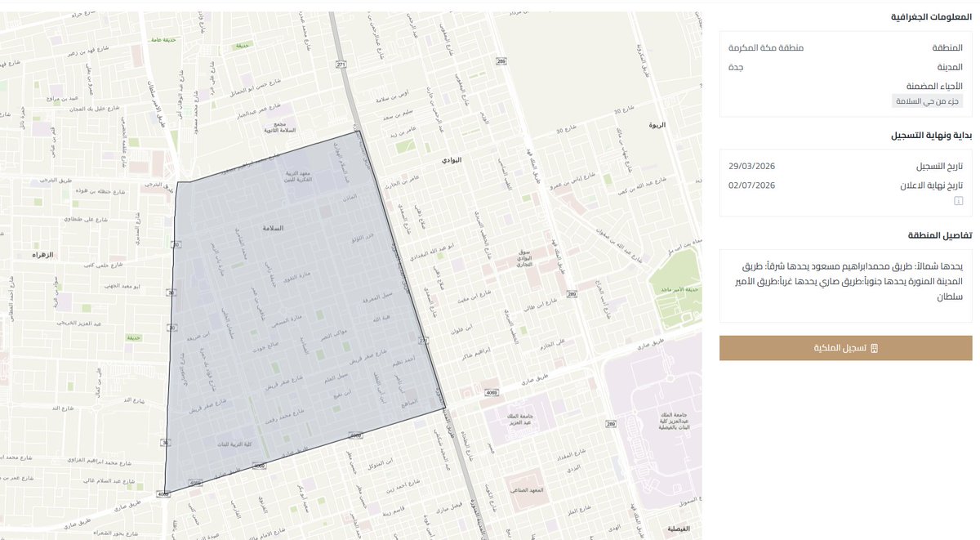Viewport: 980px width, 540px height.
Task: Click the السلامة district label on the map
Action: [x=273, y=228]
